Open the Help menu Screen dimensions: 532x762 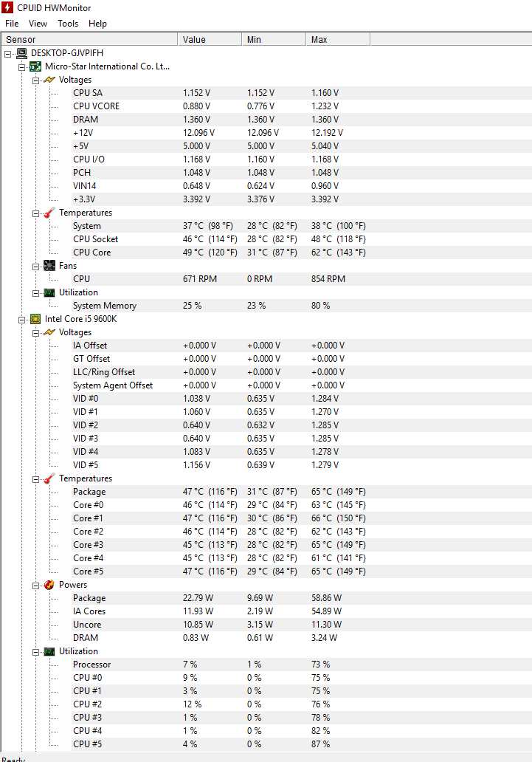97,24
